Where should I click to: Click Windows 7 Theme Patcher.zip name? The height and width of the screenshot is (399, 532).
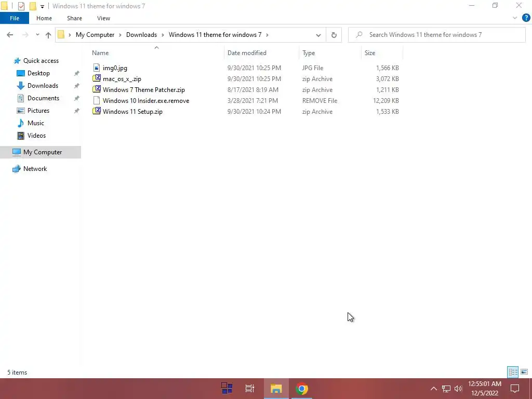point(144,90)
